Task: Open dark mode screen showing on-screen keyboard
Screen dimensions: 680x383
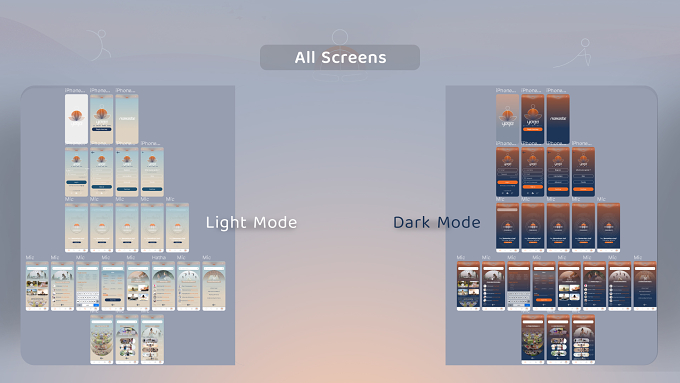Action: point(519,286)
